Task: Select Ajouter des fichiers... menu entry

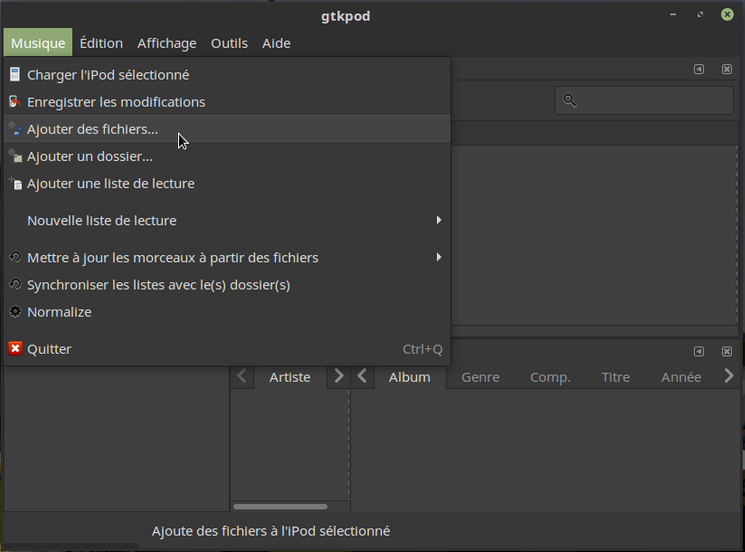Action: 92,129
